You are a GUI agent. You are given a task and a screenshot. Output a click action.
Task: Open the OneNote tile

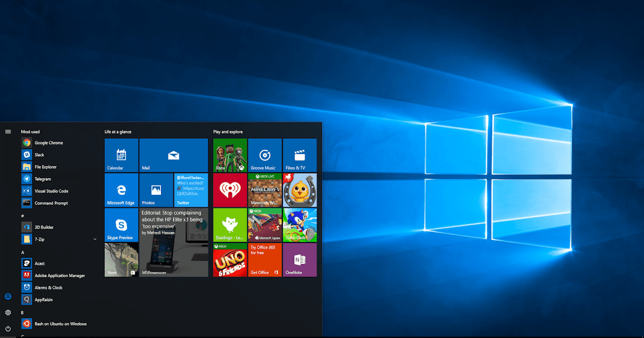(299, 260)
